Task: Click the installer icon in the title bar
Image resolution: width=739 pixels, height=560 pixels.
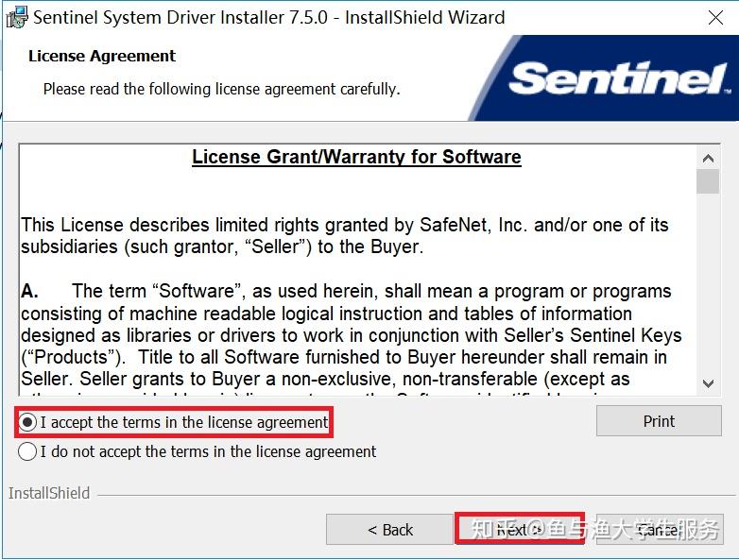Action: 16,17
